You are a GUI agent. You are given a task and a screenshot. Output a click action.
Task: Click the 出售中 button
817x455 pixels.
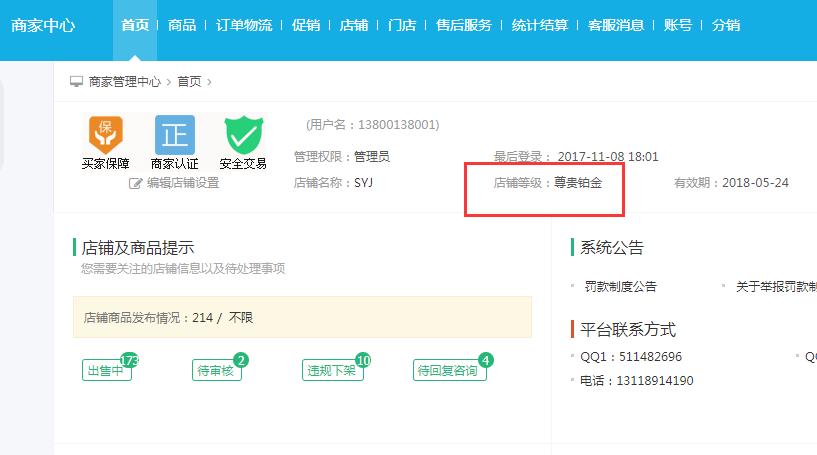[105, 371]
